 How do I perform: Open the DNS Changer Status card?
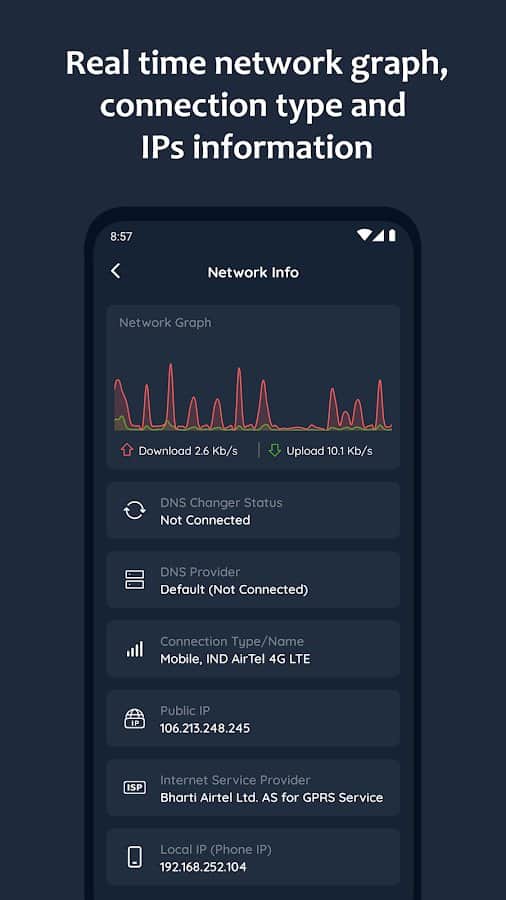point(253,510)
